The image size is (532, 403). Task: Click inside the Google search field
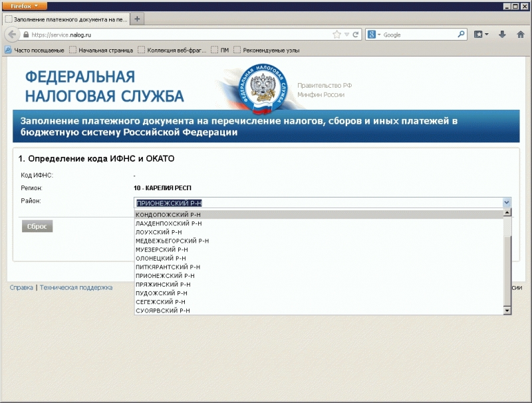pos(418,35)
